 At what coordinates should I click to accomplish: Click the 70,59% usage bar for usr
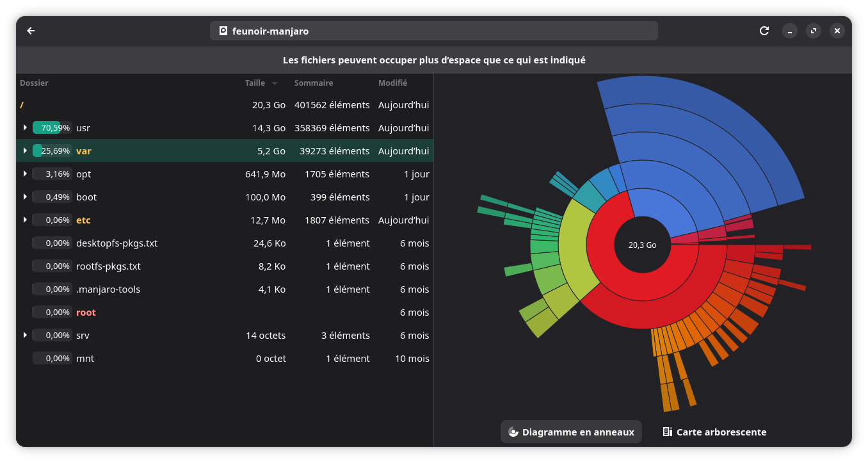[x=52, y=128]
